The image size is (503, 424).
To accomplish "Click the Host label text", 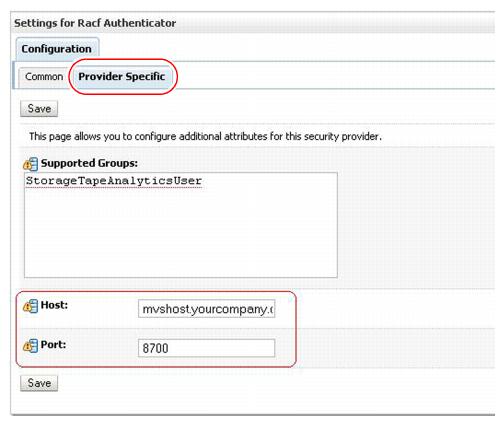I will point(54,305).
